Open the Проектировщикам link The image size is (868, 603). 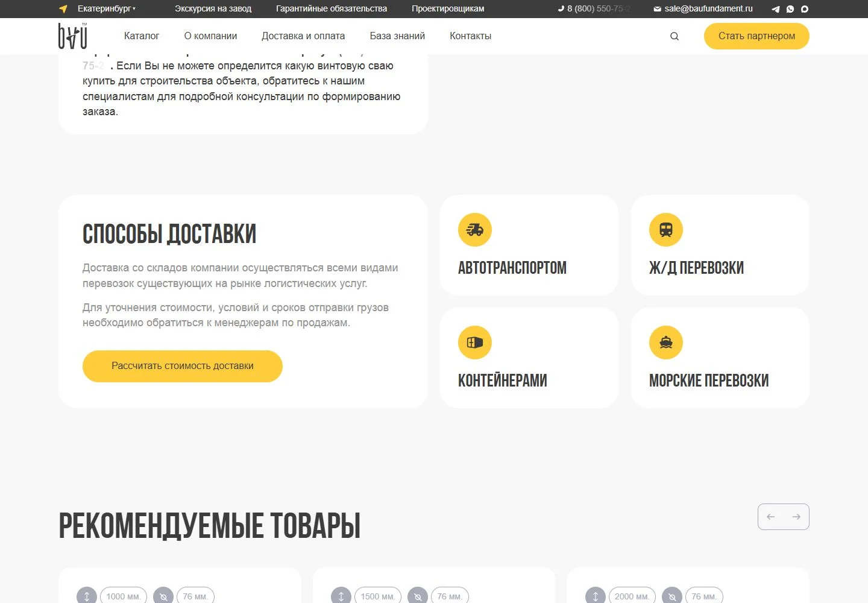448,8
